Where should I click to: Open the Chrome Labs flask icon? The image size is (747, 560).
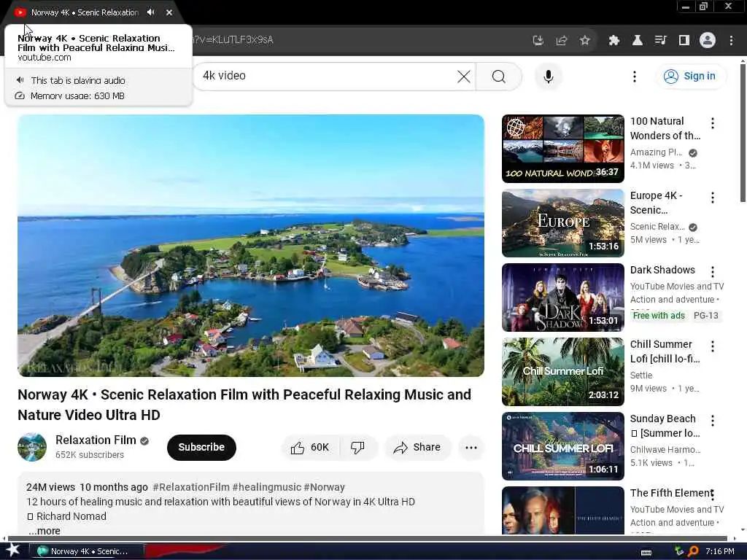pyautogui.click(x=637, y=41)
